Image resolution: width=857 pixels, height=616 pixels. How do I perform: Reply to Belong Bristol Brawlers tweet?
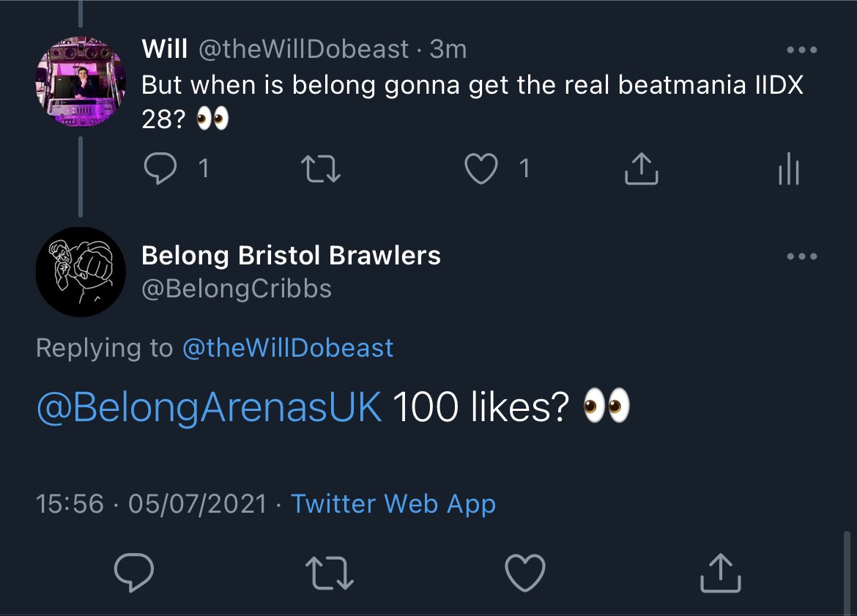(x=135, y=573)
